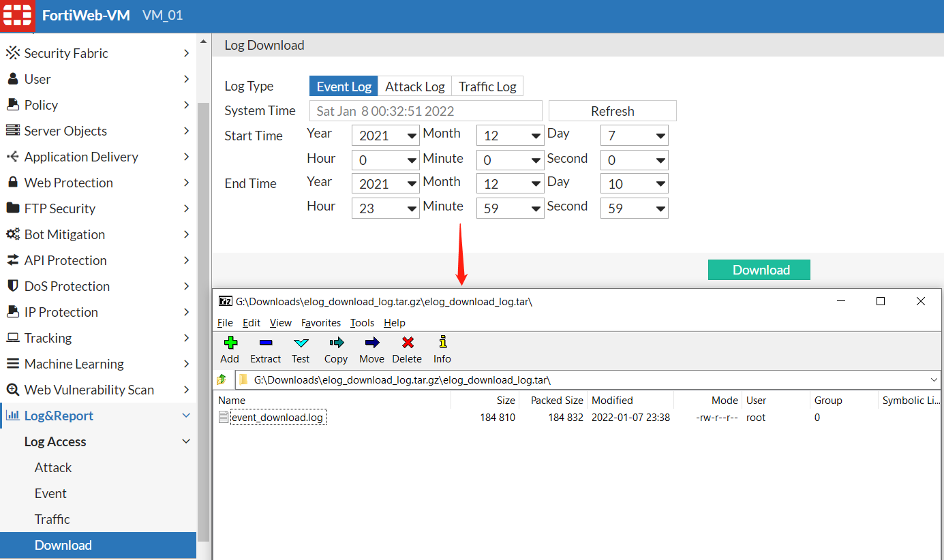Refresh the system time
The image size is (944, 560).
click(613, 111)
